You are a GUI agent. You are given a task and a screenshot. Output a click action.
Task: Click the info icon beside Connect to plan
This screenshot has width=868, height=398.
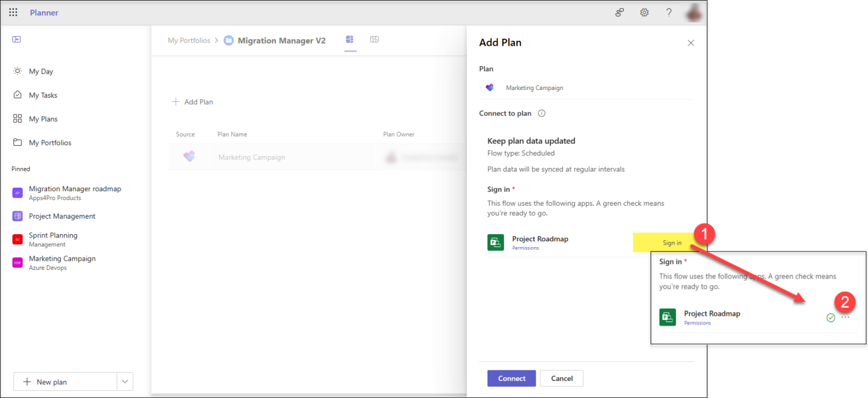(541, 113)
